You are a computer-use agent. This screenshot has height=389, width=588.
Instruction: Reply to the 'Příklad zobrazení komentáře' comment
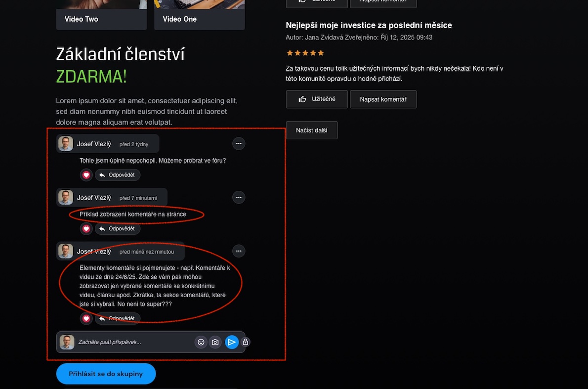point(118,228)
